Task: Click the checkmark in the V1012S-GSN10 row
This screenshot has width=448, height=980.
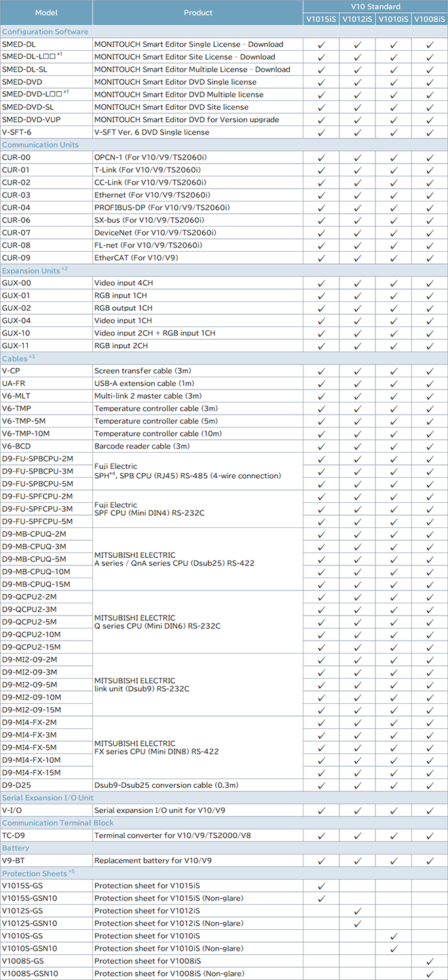Action: click(357, 923)
